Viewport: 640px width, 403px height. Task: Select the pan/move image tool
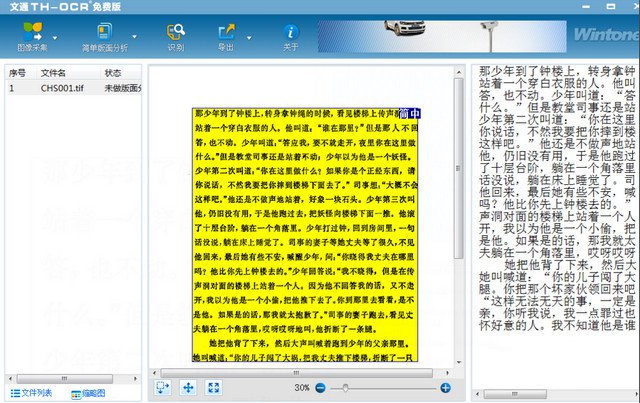tap(188, 387)
